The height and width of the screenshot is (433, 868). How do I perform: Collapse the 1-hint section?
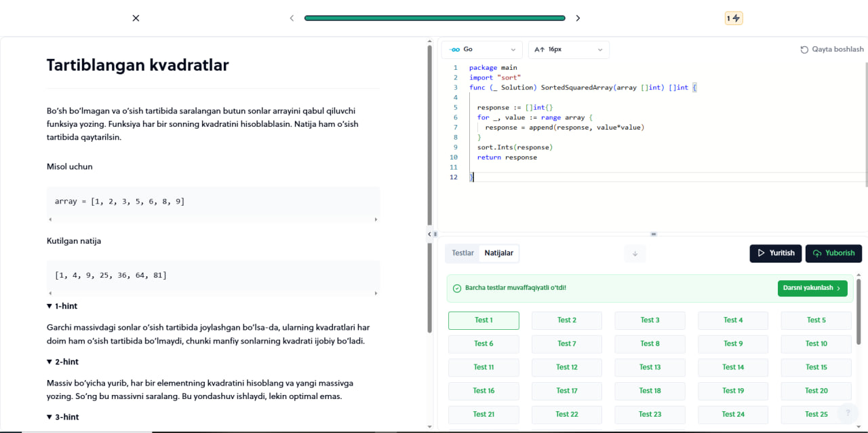point(62,306)
